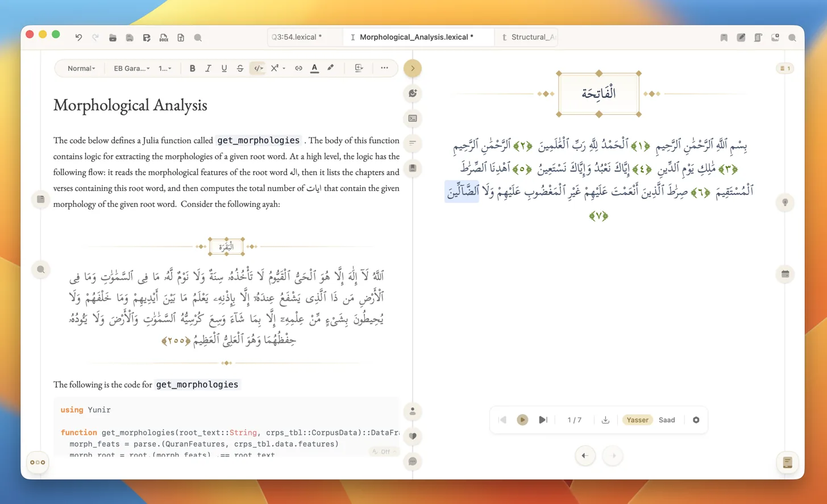827x504 pixels.
Task: Click the Al-Fatiha surah title frame
Action: coord(599,94)
